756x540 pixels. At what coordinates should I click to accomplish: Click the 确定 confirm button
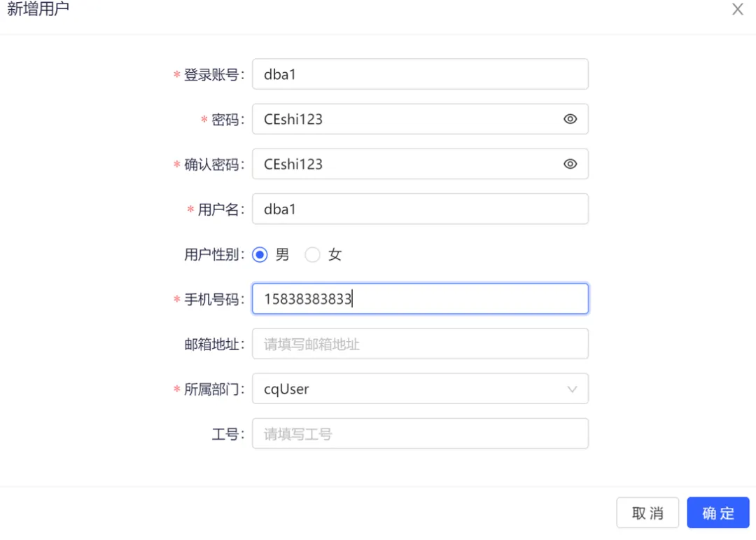point(718,513)
